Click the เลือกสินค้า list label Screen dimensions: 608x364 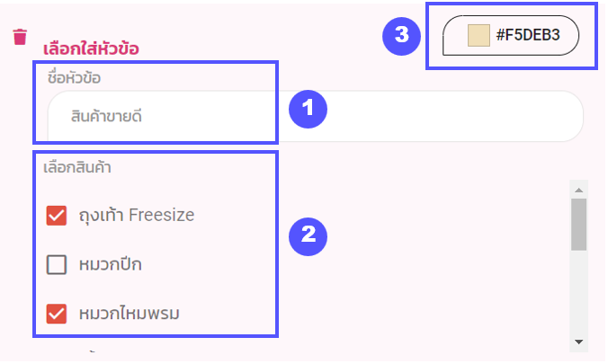(77, 167)
